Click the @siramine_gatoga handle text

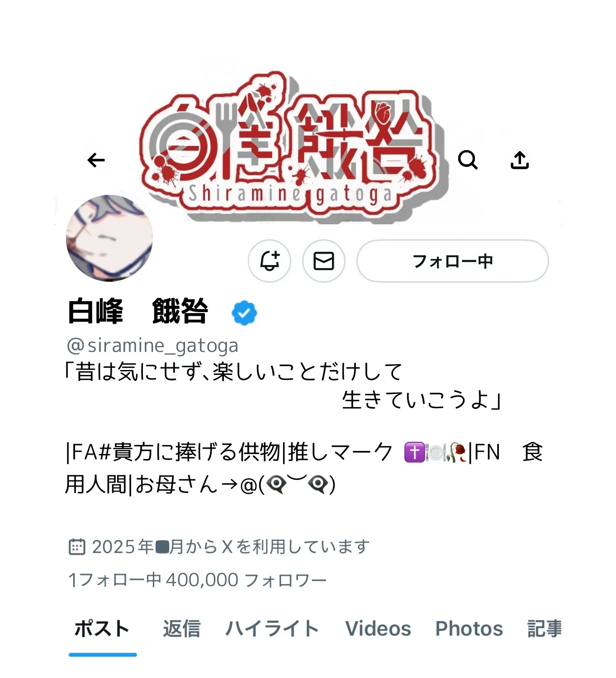[x=152, y=346]
